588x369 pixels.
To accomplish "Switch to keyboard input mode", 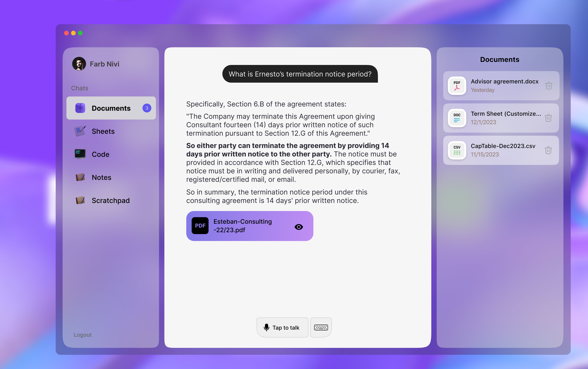I will coord(321,327).
